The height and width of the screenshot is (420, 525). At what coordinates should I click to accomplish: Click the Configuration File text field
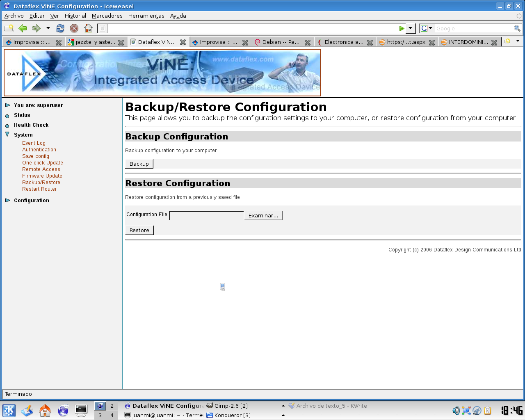pyautogui.click(x=206, y=215)
